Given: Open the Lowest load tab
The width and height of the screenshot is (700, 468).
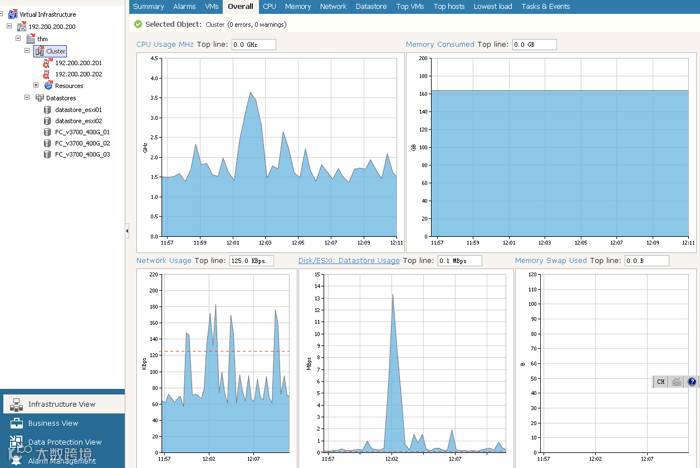Looking at the screenshot, I should pos(493,6).
